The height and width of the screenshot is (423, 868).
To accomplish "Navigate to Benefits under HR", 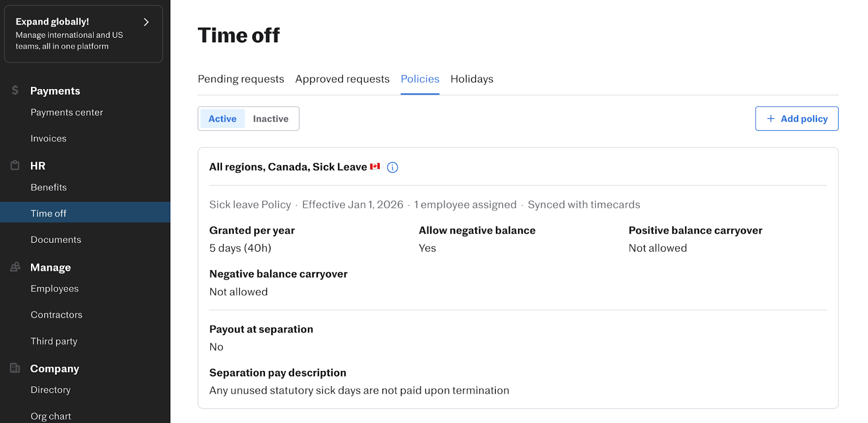I will pyautogui.click(x=49, y=188).
